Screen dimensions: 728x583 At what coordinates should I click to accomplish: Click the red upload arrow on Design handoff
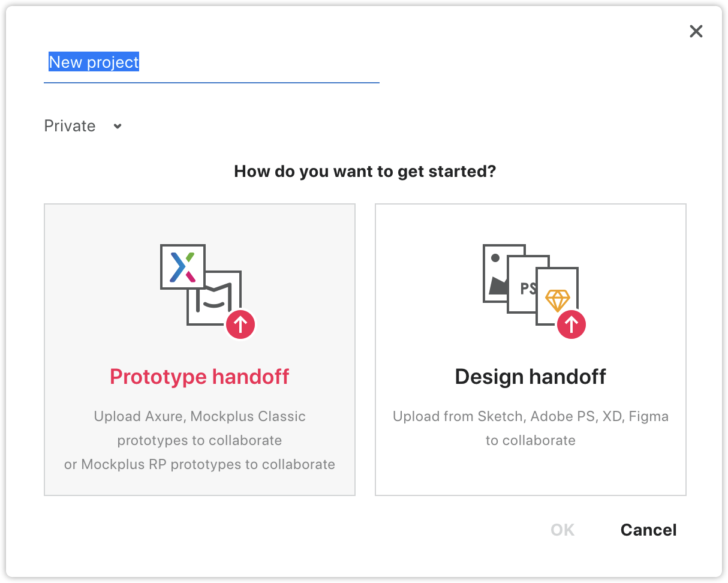[571, 324]
